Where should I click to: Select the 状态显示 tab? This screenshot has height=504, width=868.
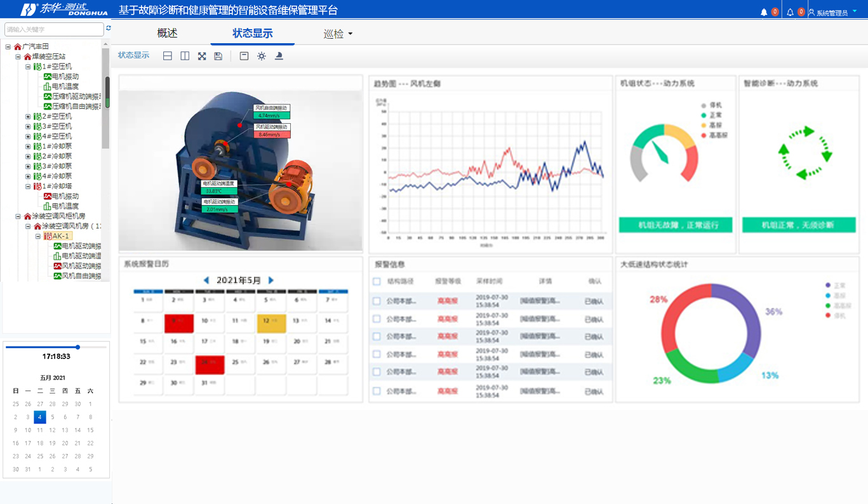252,34
